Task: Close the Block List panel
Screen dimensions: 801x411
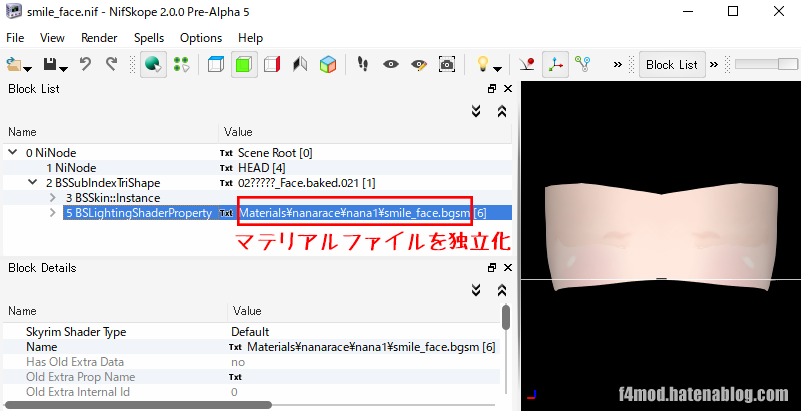Action: point(508,89)
